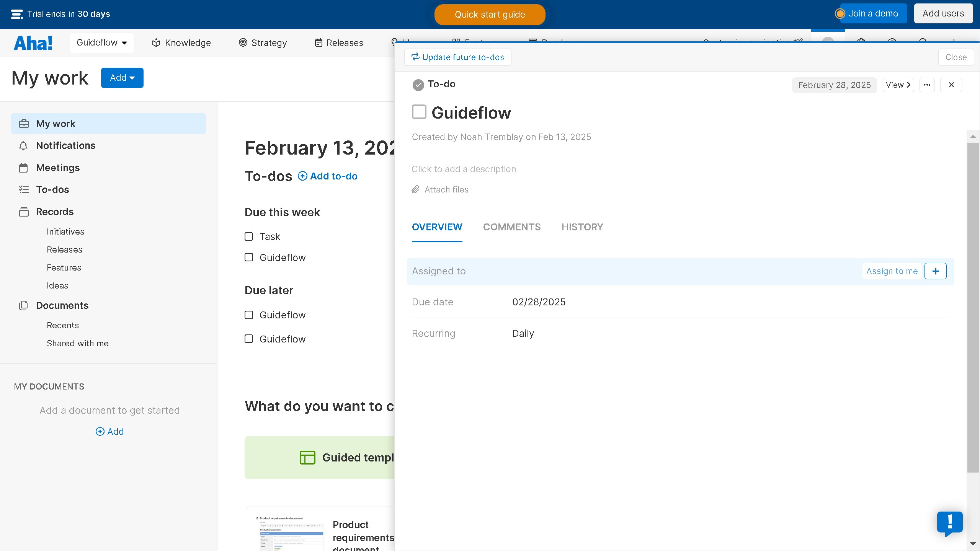Click the Aha! logo icon
Screen dimensions: 980x551
pos(33,43)
